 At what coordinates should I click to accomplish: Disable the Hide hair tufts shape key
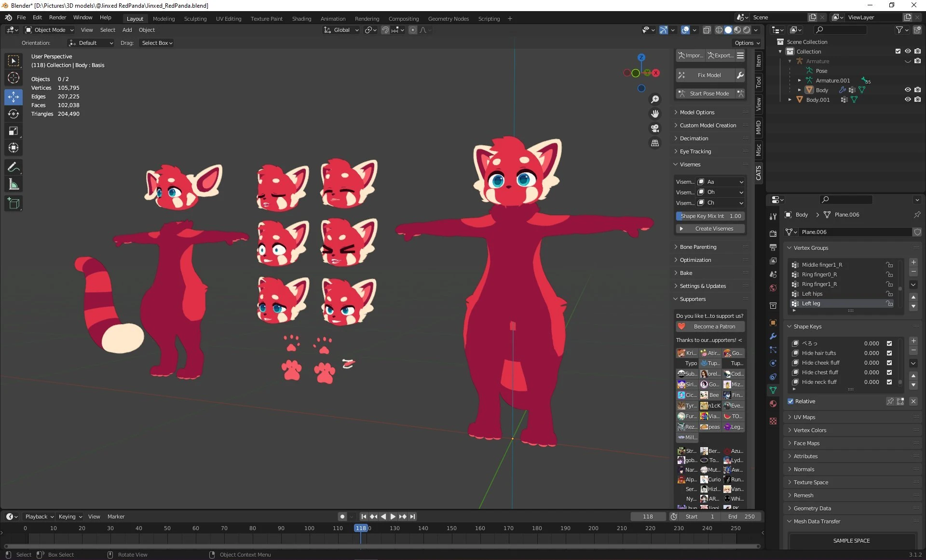(889, 353)
